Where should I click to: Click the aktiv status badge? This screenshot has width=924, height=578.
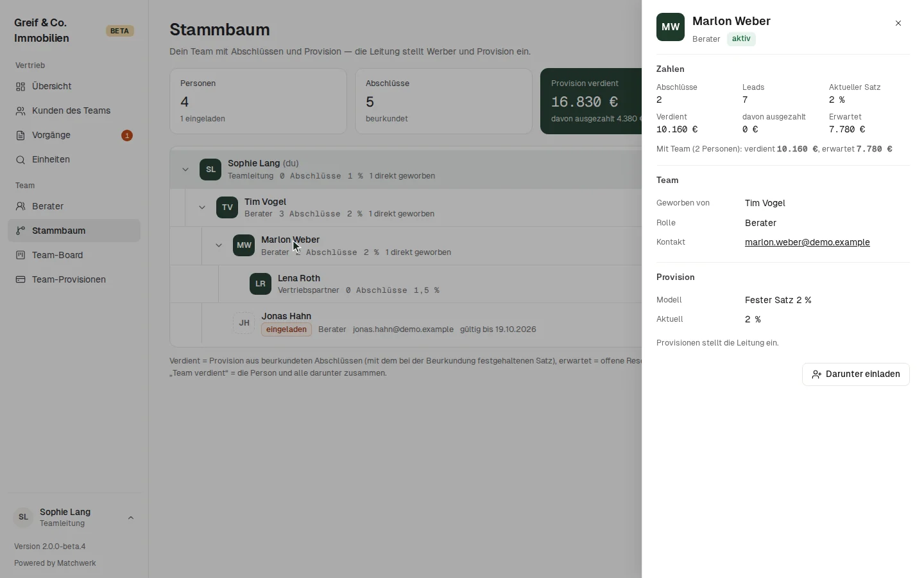(741, 39)
